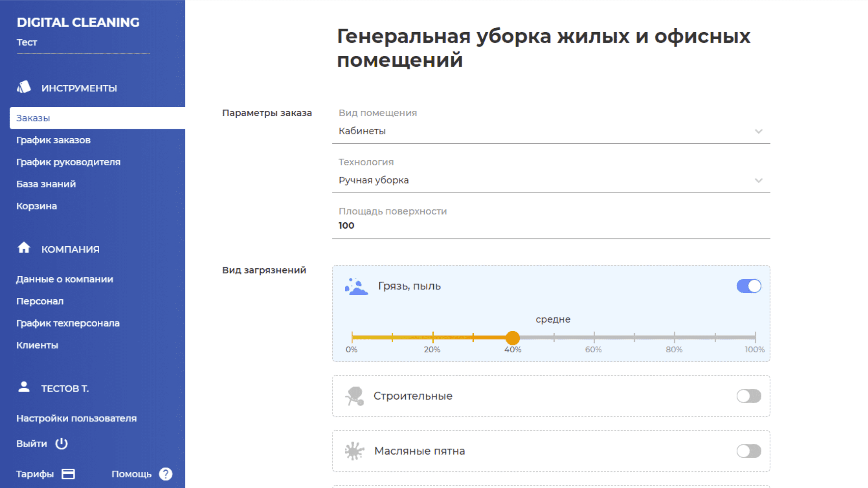Open График заказов menu item
Viewport: 868px width, 488px height.
(53, 140)
